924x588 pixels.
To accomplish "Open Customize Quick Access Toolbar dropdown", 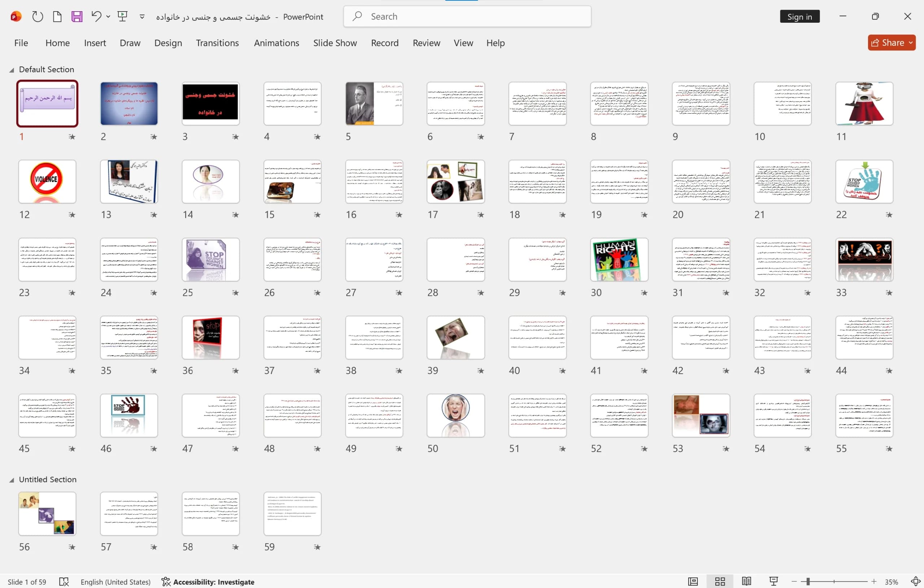I will (142, 17).
